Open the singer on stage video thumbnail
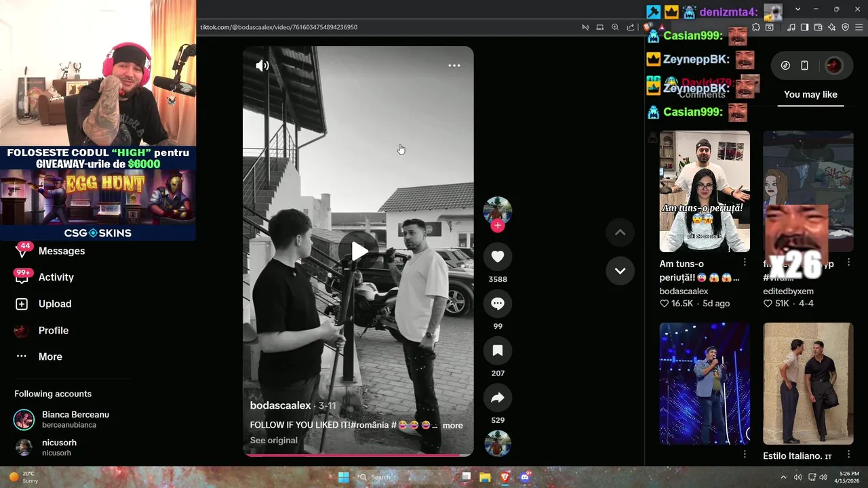 [x=705, y=384]
